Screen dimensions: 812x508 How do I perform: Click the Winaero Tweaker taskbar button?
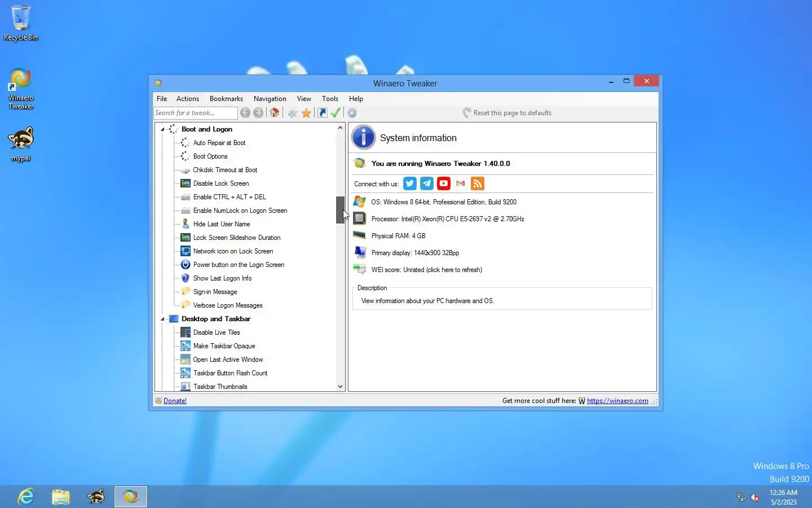pyautogui.click(x=131, y=497)
